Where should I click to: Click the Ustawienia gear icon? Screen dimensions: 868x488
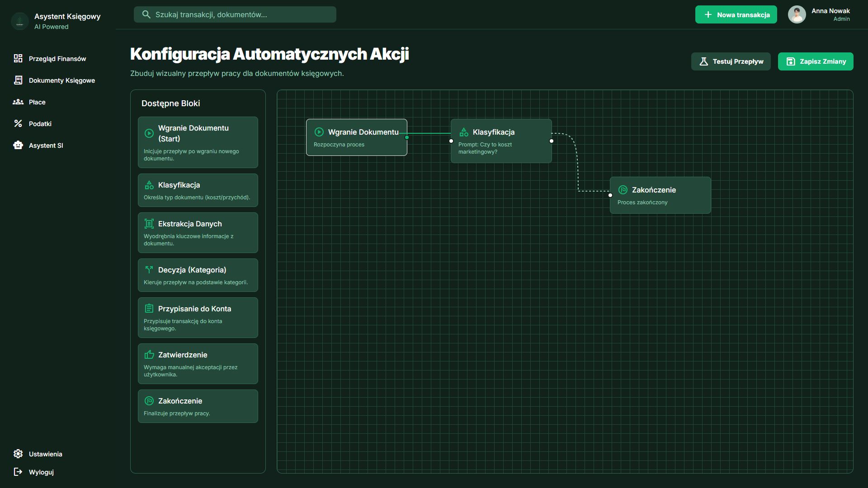pyautogui.click(x=18, y=454)
